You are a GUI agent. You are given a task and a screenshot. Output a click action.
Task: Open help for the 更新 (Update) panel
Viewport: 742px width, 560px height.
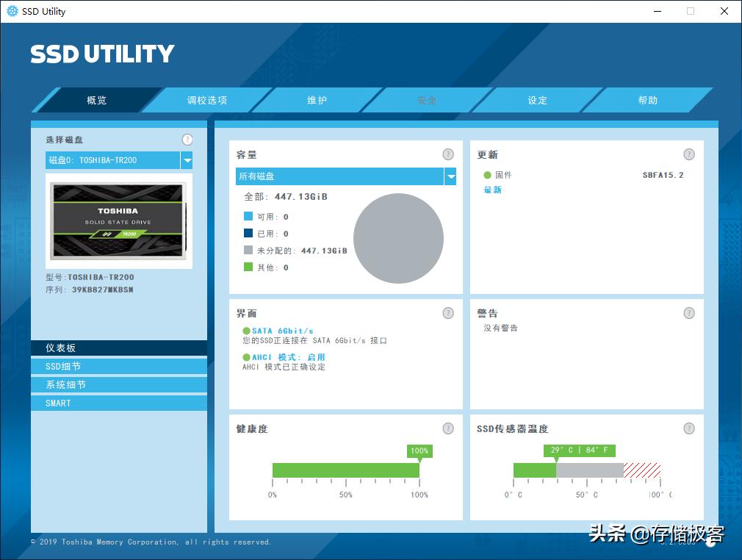[x=689, y=154]
